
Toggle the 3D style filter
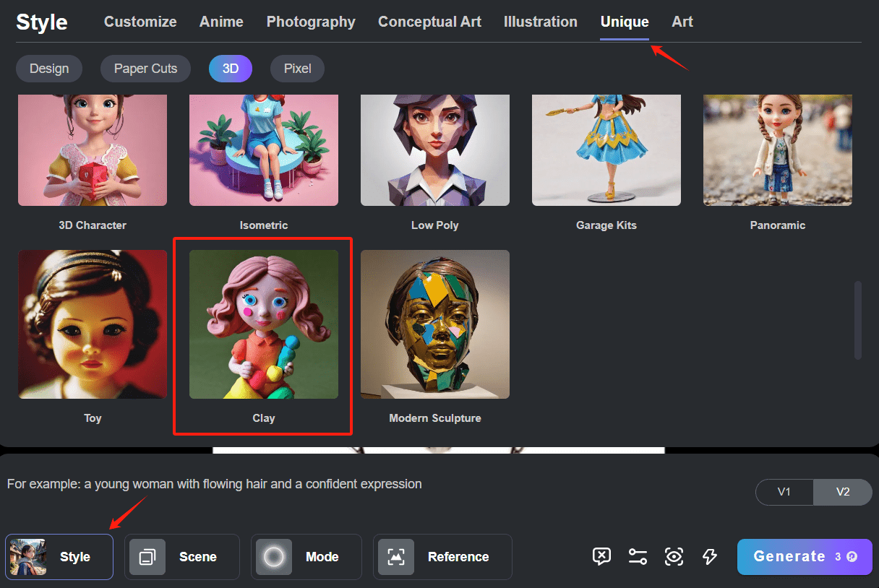[230, 68]
